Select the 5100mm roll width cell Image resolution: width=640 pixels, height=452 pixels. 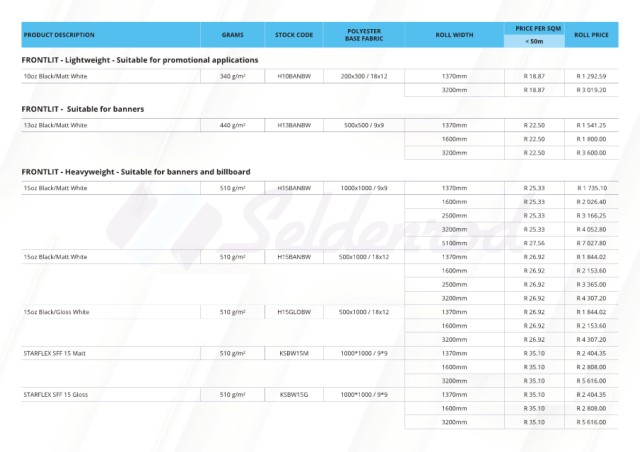pos(454,242)
